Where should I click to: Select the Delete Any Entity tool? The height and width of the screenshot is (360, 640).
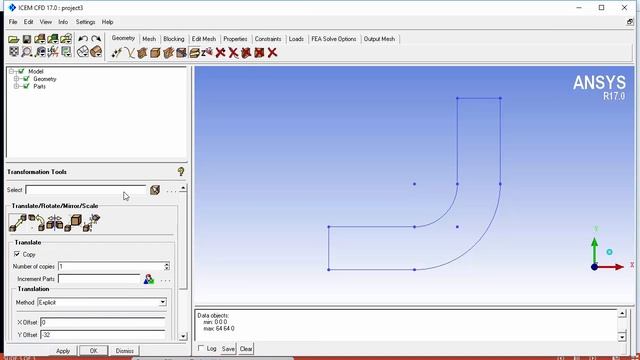[x=272, y=53]
